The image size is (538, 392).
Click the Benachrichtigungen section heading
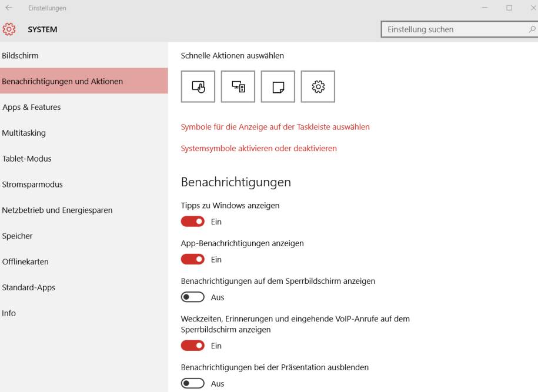pyautogui.click(x=236, y=182)
